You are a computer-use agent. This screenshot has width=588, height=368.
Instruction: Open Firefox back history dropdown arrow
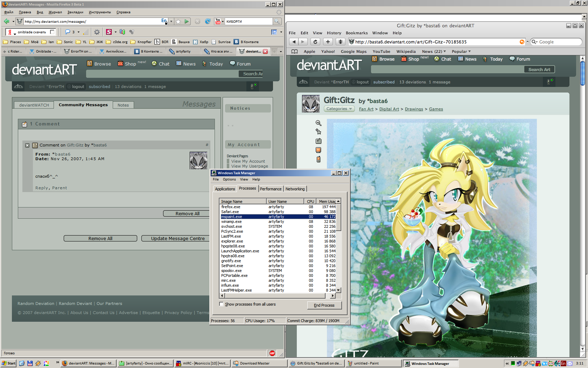click(13, 21)
